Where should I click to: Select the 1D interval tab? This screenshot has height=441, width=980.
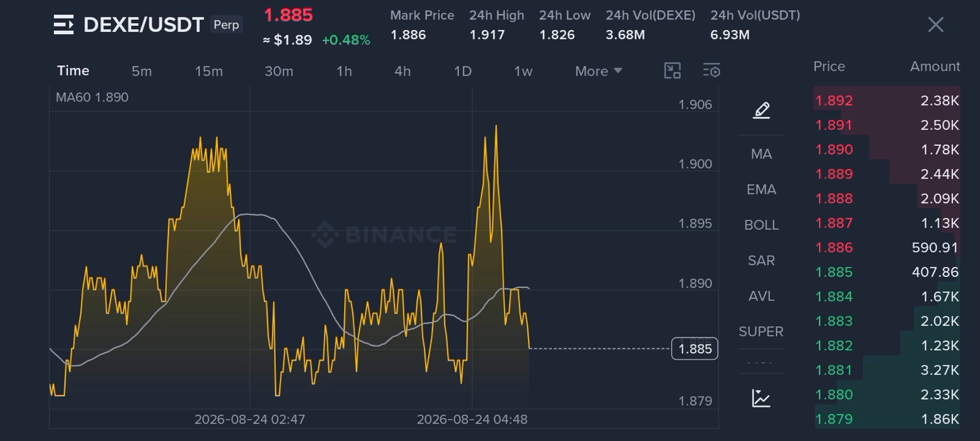462,71
